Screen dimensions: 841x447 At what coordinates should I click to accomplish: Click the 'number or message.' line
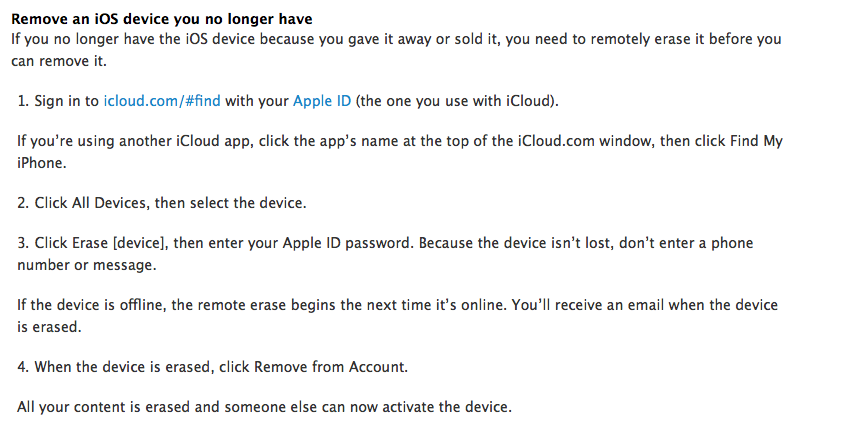click(x=87, y=265)
